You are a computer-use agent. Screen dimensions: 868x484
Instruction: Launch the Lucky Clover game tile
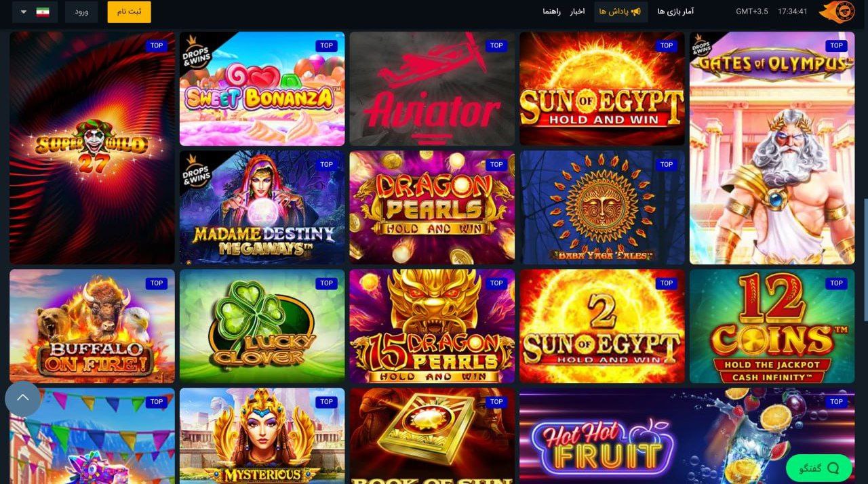262,326
